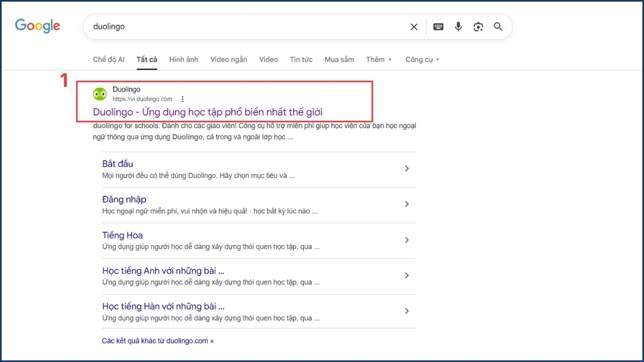This screenshot has width=644, height=362.
Task: Click Các kết quả khác từ duolingo.com link
Action: (158, 341)
